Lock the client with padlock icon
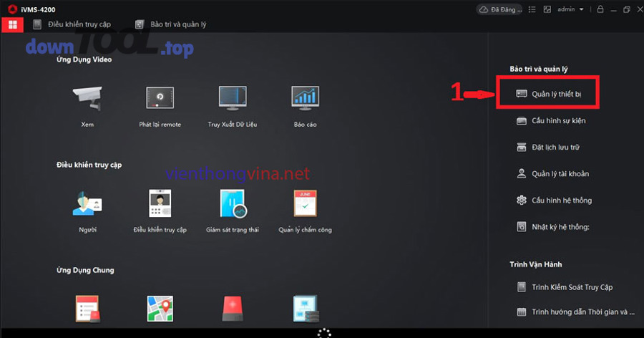 (600, 9)
